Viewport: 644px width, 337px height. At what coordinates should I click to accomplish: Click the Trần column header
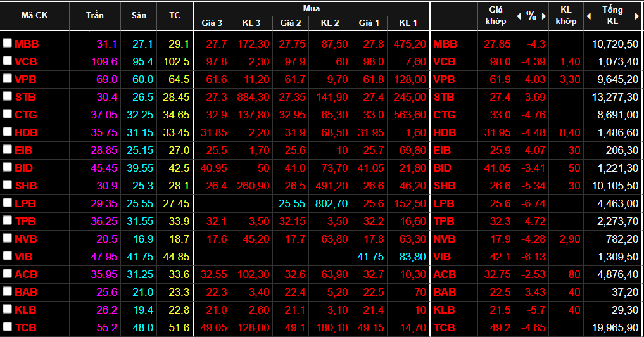click(x=94, y=16)
